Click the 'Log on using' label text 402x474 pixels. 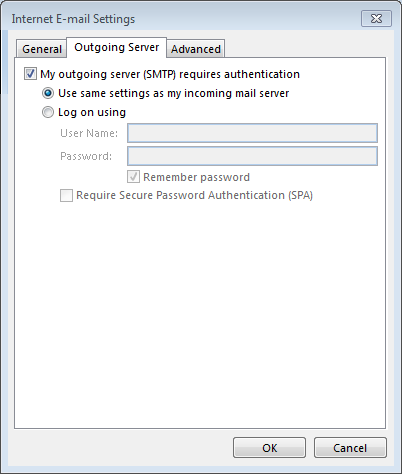[x=92, y=112]
